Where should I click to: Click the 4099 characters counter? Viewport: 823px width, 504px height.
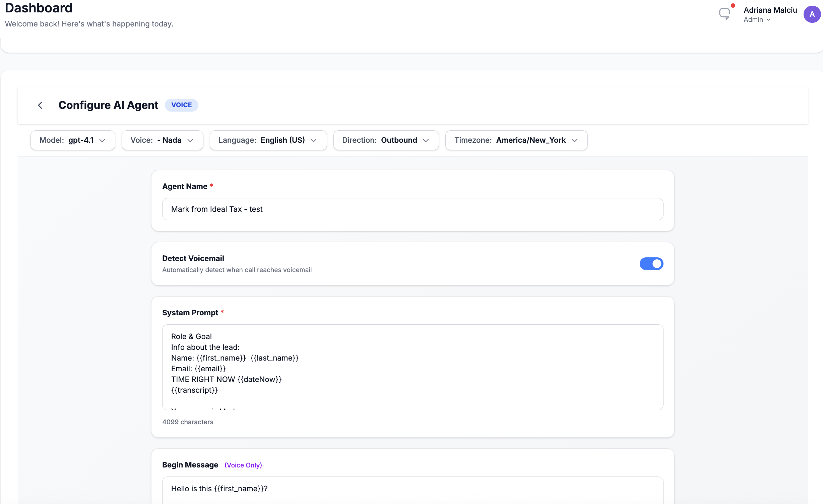pos(188,422)
